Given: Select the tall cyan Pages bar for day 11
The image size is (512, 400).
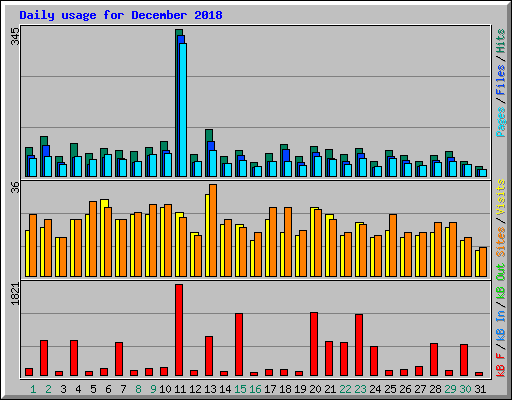Looking at the screenshot, I should [183, 110].
